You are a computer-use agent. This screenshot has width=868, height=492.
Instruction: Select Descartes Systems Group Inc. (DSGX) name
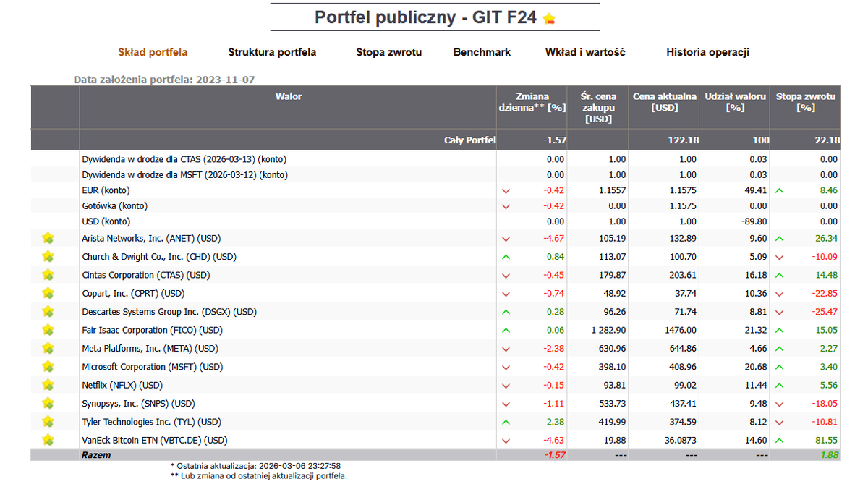pyautogui.click(x=169, y=312)
